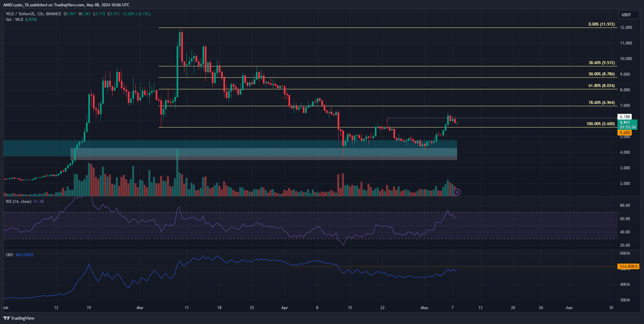644x324 pixels.
Task: Click the 2.000 price axis label
Action: click(x=625, y=184)
